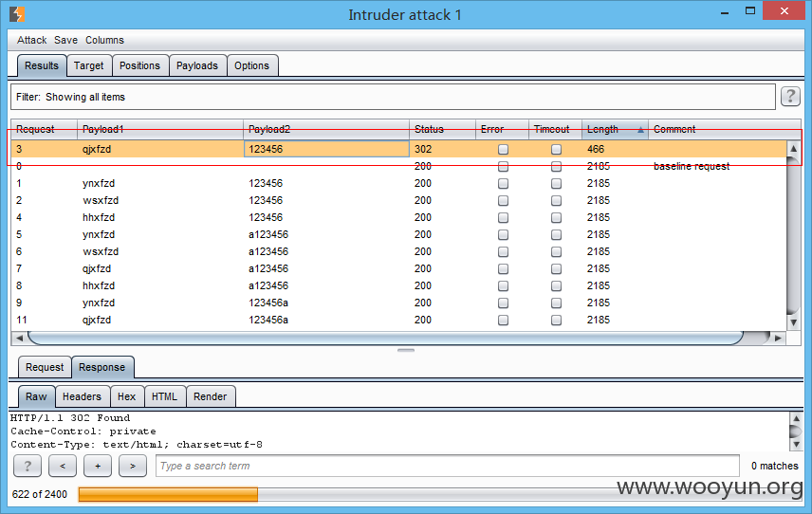The height and width of the screenshot is (514, 812).
Task: Click the results table scroll up arrow
Action: 793,149
